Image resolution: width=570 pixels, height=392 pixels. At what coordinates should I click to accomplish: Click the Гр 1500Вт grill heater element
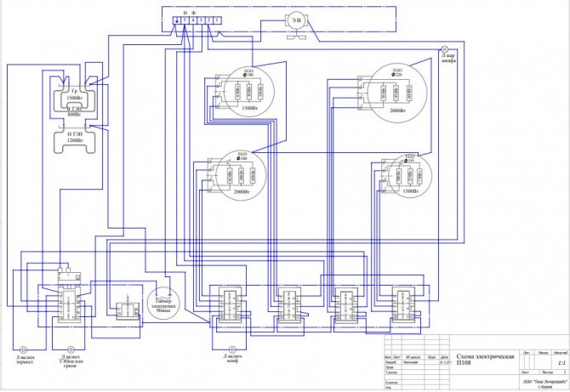coord(74,96)
